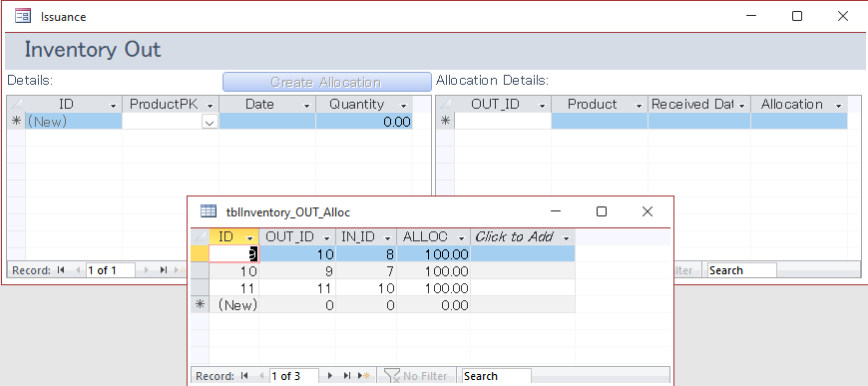This screenshot has width=868, height=386.
Task: Open the Click to Add dropdown arrow
Action: click(566, 237)
